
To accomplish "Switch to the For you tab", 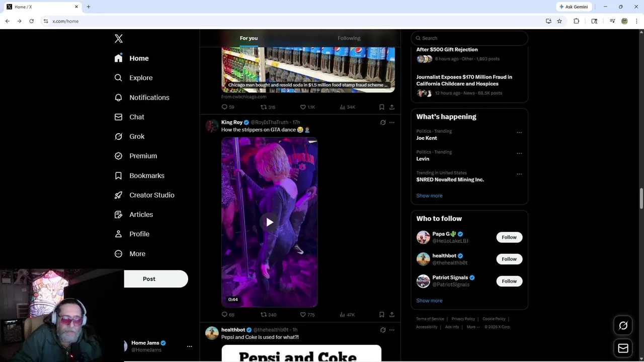I will [249, 38].
